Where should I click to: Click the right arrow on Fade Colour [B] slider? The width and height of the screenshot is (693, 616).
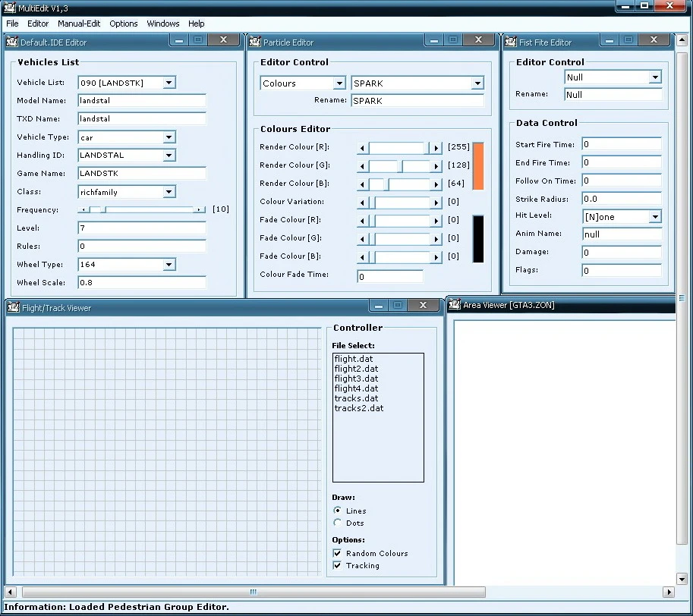point(436,256)
